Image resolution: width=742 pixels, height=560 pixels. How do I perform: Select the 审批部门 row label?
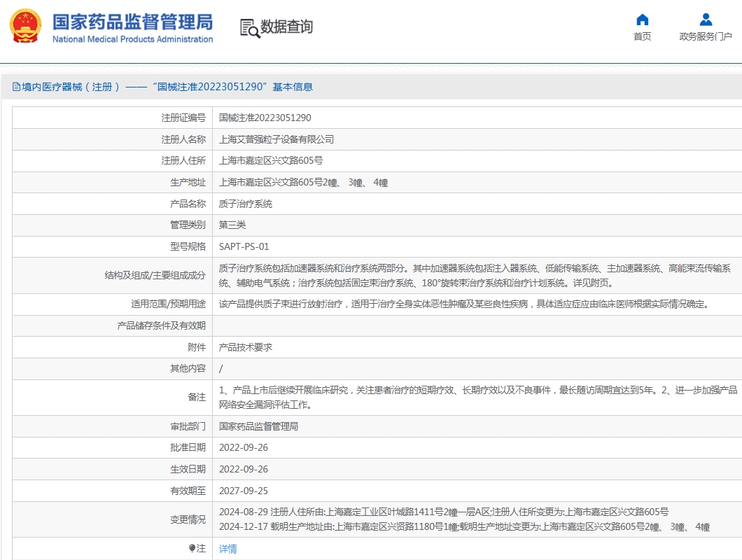[x=188, y=426]
